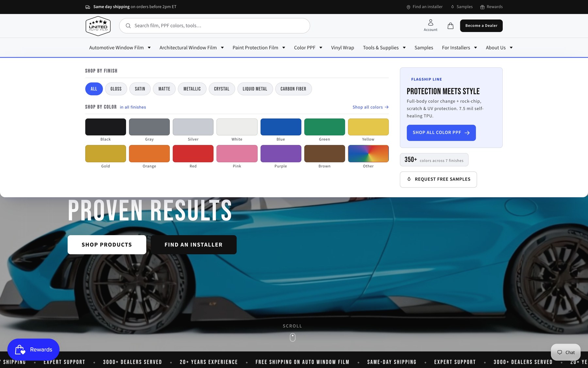The width and height of the screenshot is (588, 368).
Task: Pick the Green color swatch
Action: click(324, 127)
